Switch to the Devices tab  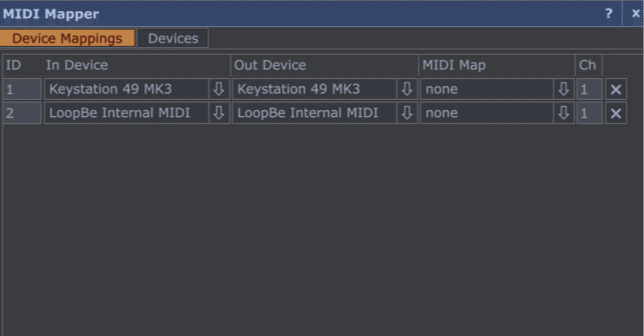[x=173, y=38]
